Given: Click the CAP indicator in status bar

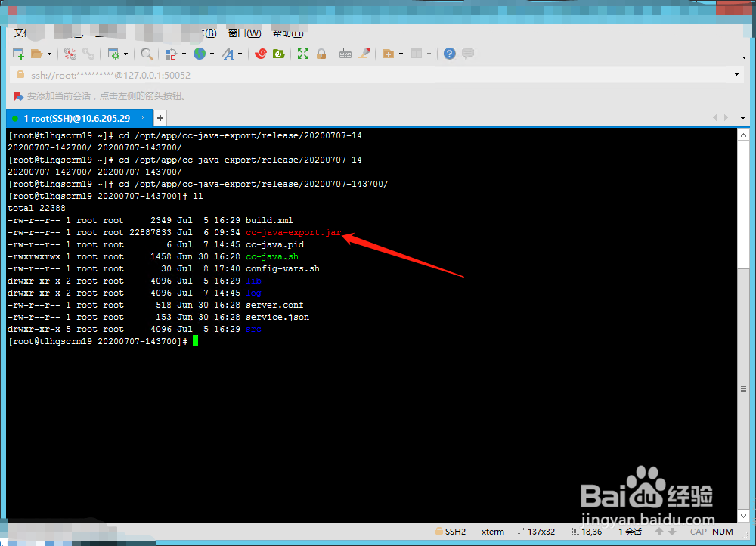Looking at the screenshot, I should click(698, 532).
